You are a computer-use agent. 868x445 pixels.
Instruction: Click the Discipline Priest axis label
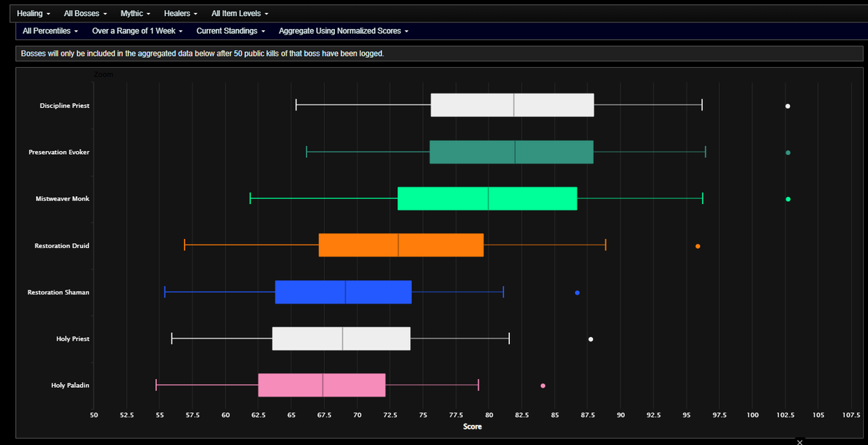pos(65,106)
